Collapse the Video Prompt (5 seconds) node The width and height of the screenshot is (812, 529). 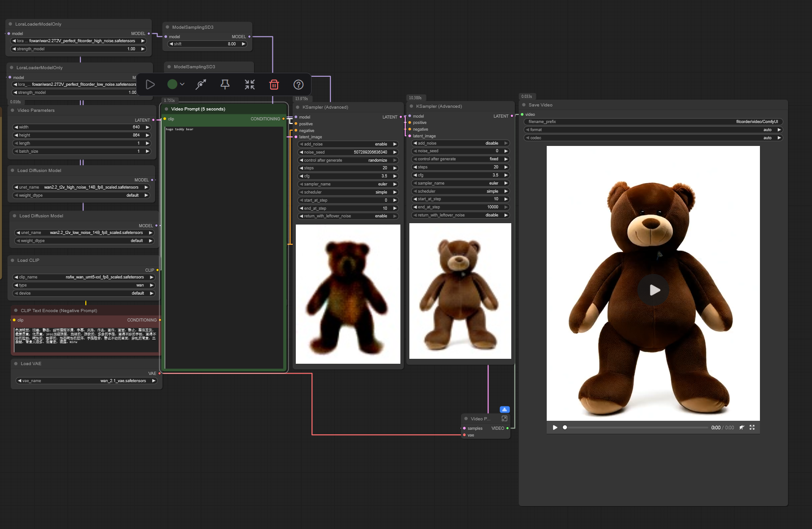pyautogui.click(x=167, y=109)
